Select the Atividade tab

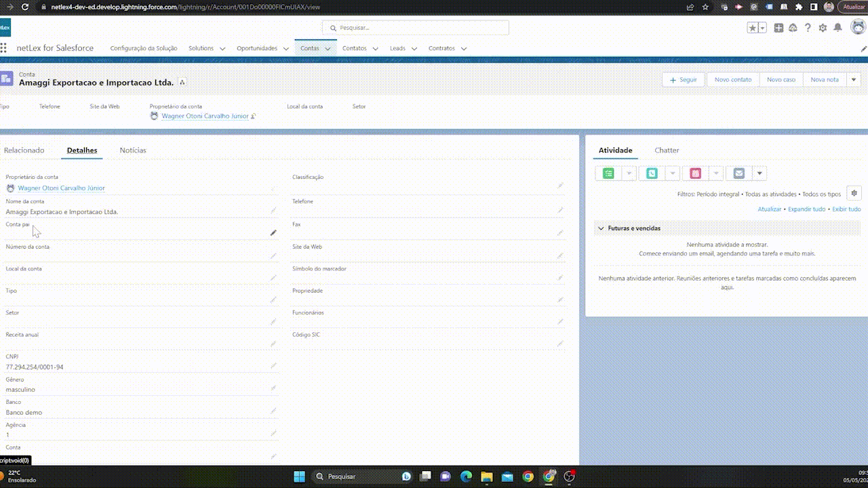pyautogui.click(x=616, y=150)
